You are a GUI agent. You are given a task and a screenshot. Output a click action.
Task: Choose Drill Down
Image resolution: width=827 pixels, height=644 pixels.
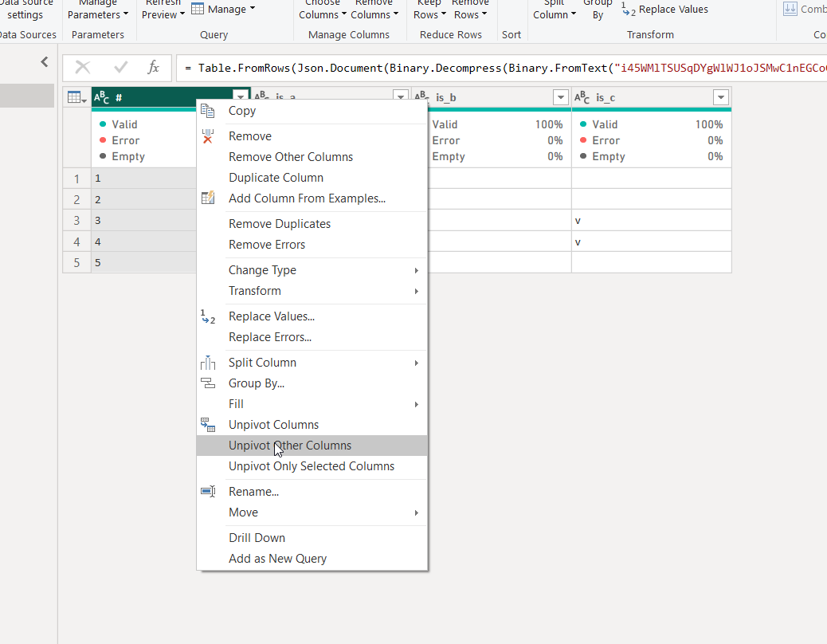click(312, 538)
